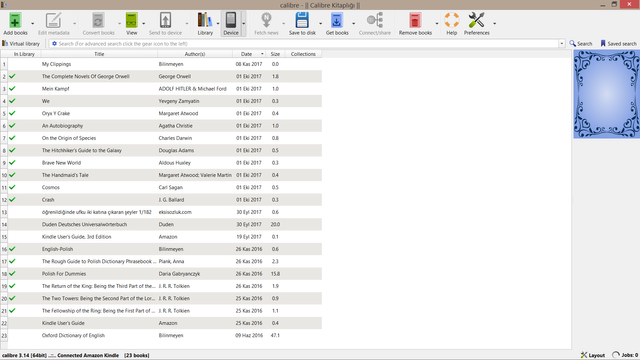Click the Fetch news icon
The image size is (640, 360).
pyautogui.click(x=266, y=20)
